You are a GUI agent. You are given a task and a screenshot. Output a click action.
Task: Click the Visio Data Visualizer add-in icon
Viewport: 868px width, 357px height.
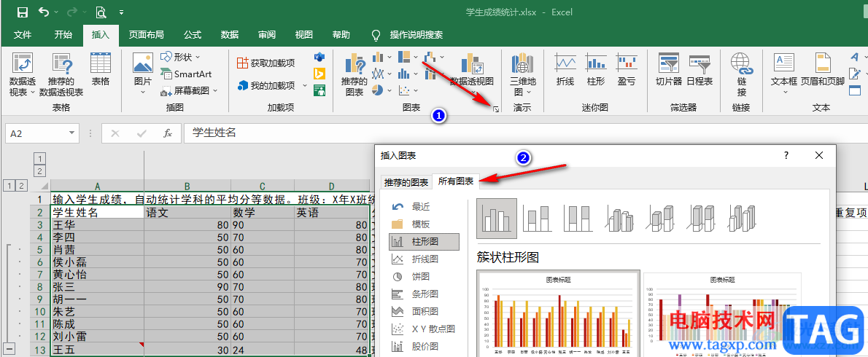319,57
